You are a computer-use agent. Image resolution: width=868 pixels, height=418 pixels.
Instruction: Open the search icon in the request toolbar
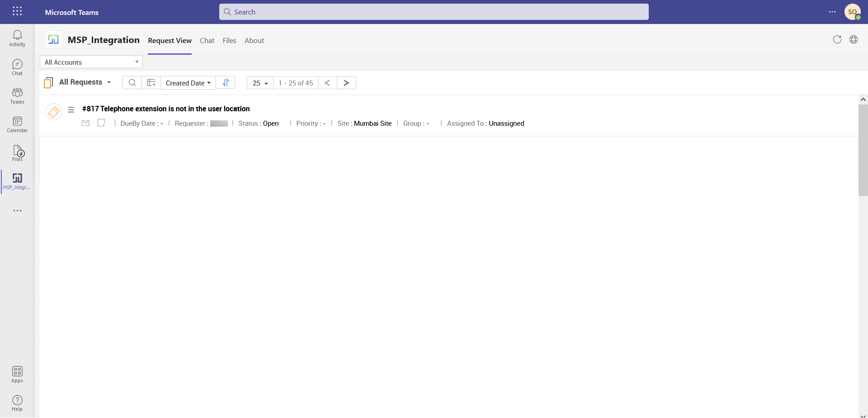point(132,83)
